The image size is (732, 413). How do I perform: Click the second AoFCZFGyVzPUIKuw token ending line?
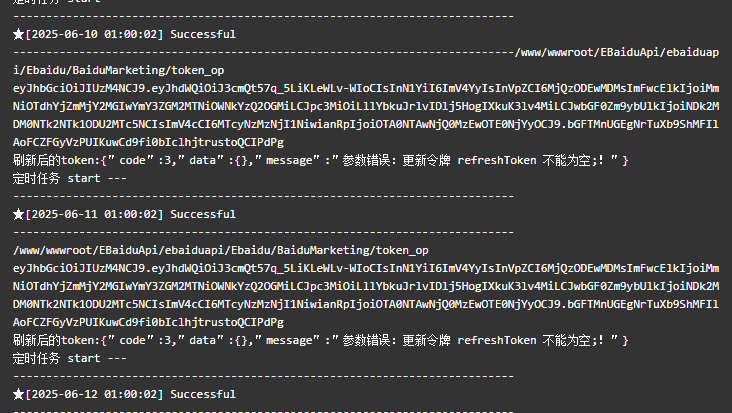[148, 322]
